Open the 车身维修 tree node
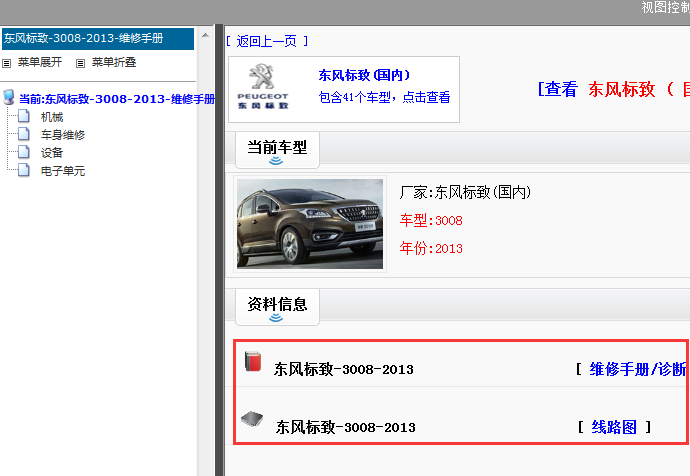Viewport: 690px width, 476px height. point(63,135)
